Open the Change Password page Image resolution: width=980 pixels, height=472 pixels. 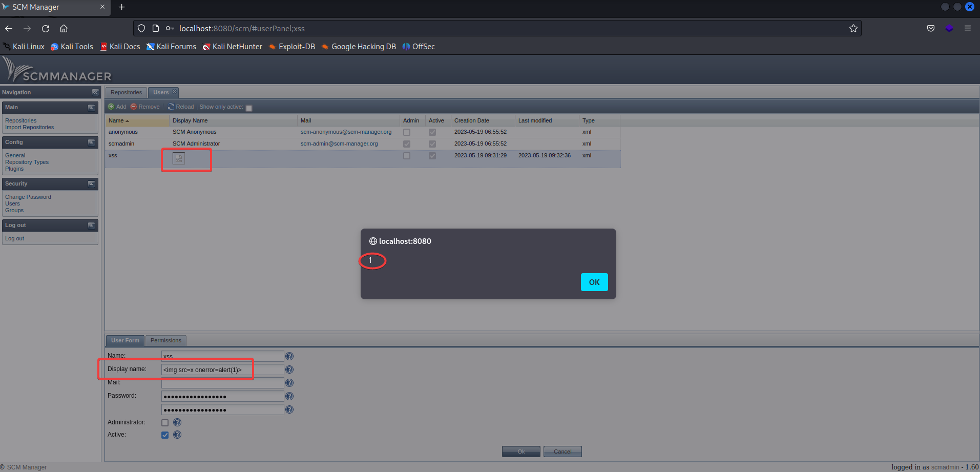[28, 196]
